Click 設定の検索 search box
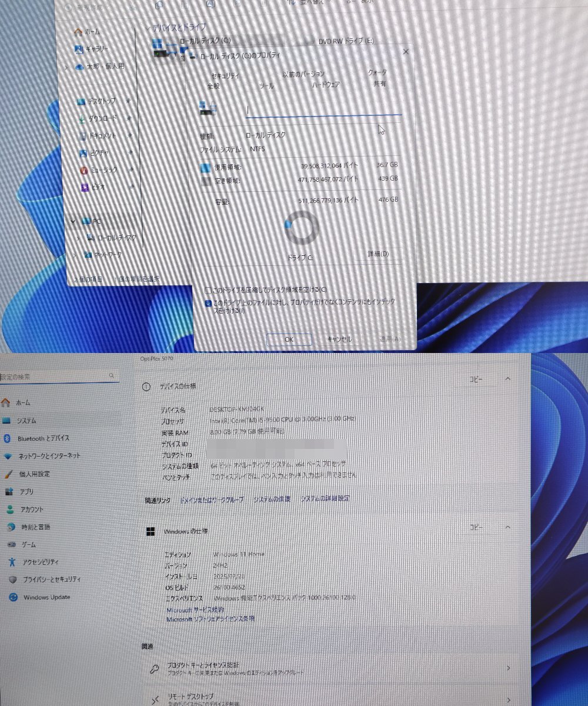The image size is (588, 706). 59,376
